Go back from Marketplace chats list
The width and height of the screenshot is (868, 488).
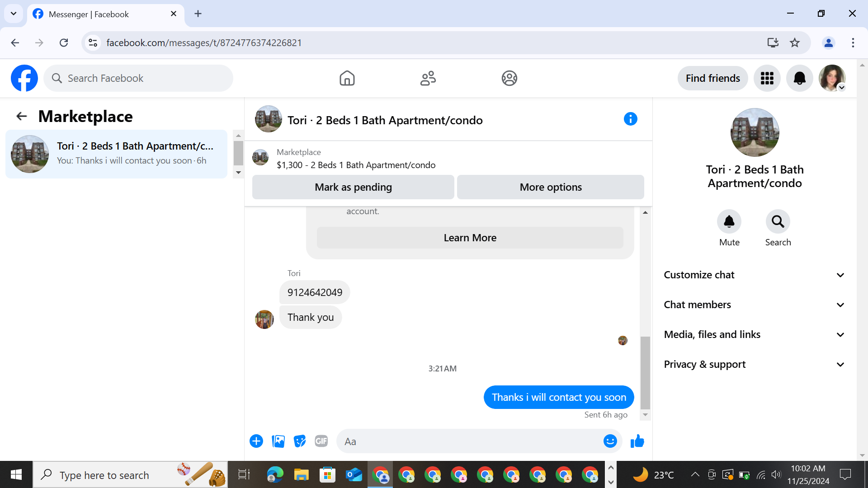pyautogui.click(x=22, y=117)
